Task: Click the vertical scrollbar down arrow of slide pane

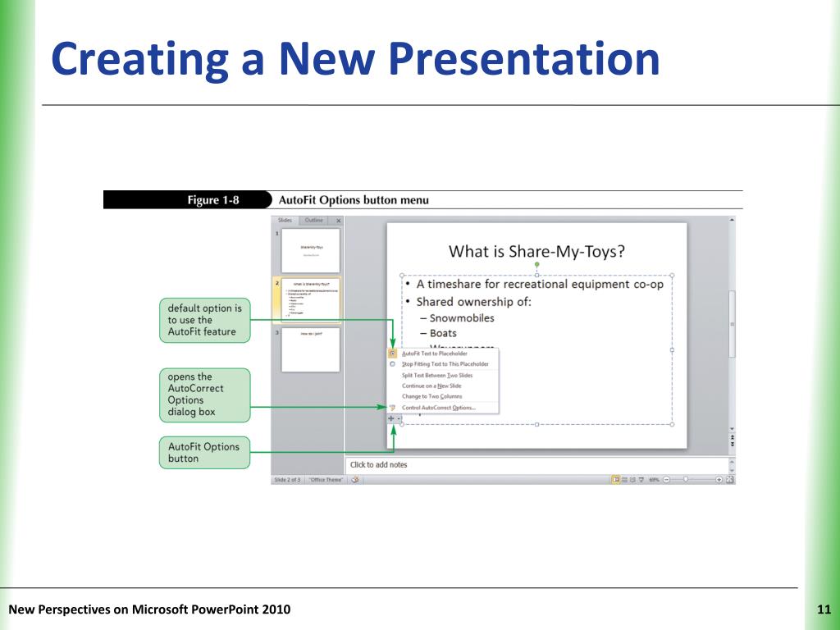Action: (733, 429)
